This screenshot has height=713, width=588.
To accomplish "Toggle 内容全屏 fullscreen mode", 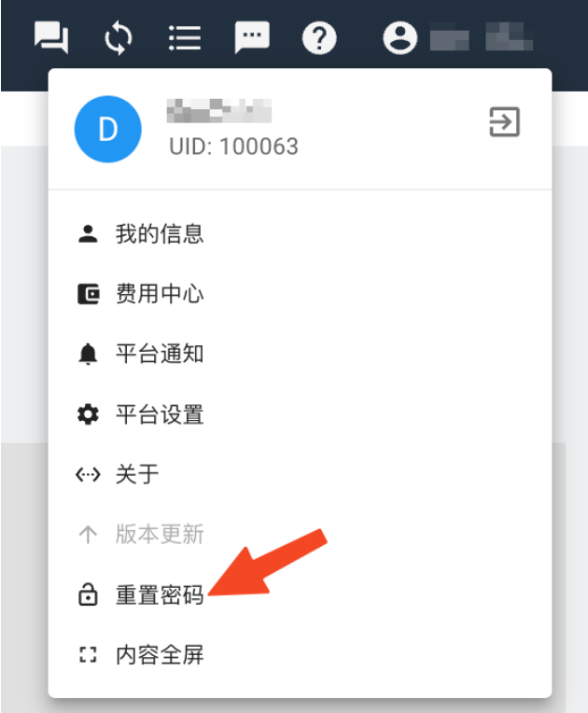I will [301, 655].
